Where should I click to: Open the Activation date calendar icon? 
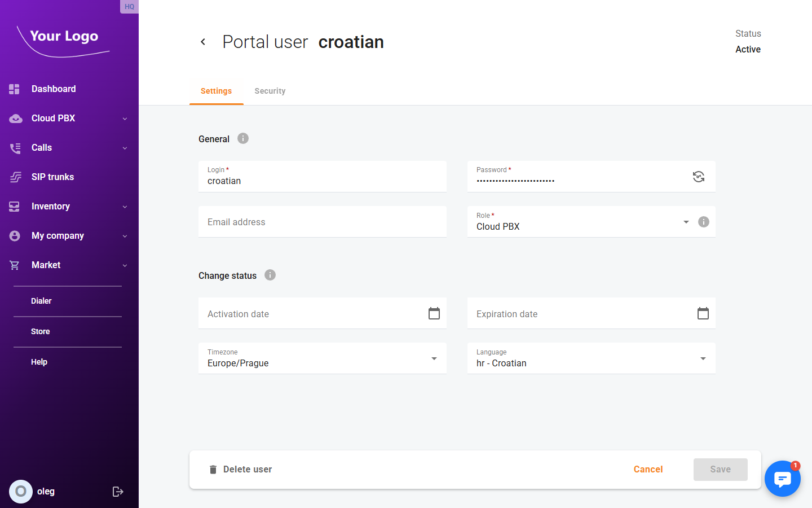click(434, 313)
